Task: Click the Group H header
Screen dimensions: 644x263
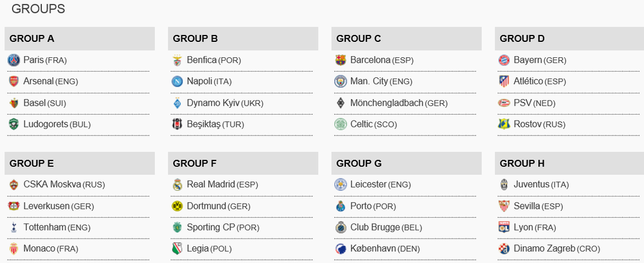Action: click(522, 163)
